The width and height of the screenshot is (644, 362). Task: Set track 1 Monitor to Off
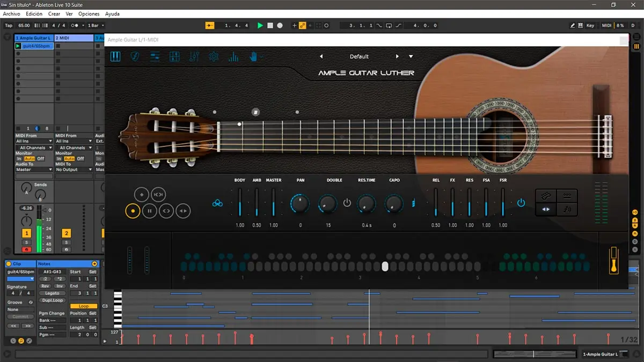tap(40, 159)
